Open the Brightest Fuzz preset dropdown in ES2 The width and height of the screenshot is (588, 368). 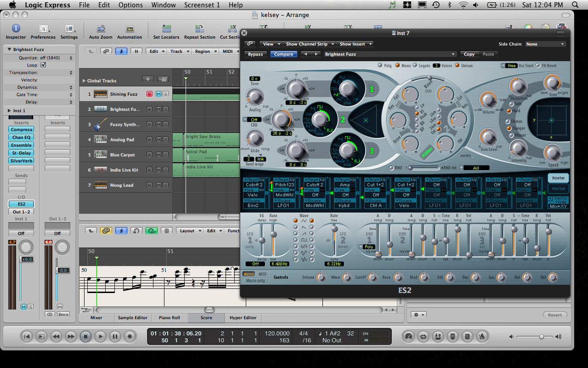(390, 54)
